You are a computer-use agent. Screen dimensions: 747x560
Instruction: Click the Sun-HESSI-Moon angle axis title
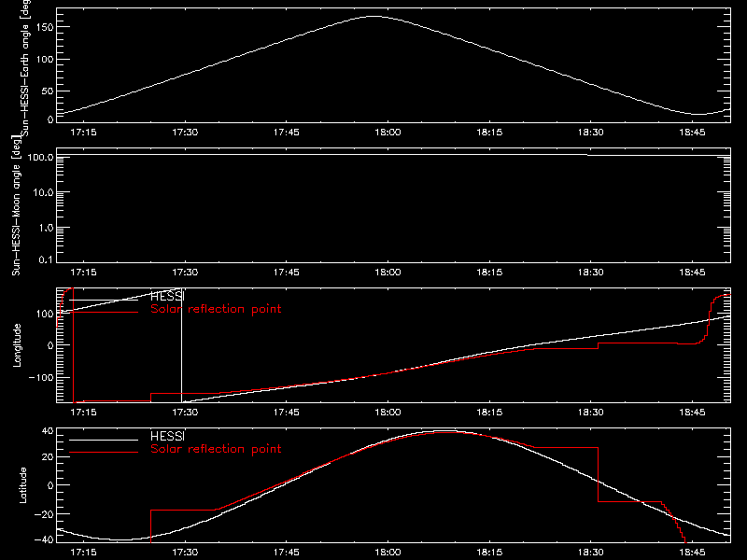click(16, 205)
